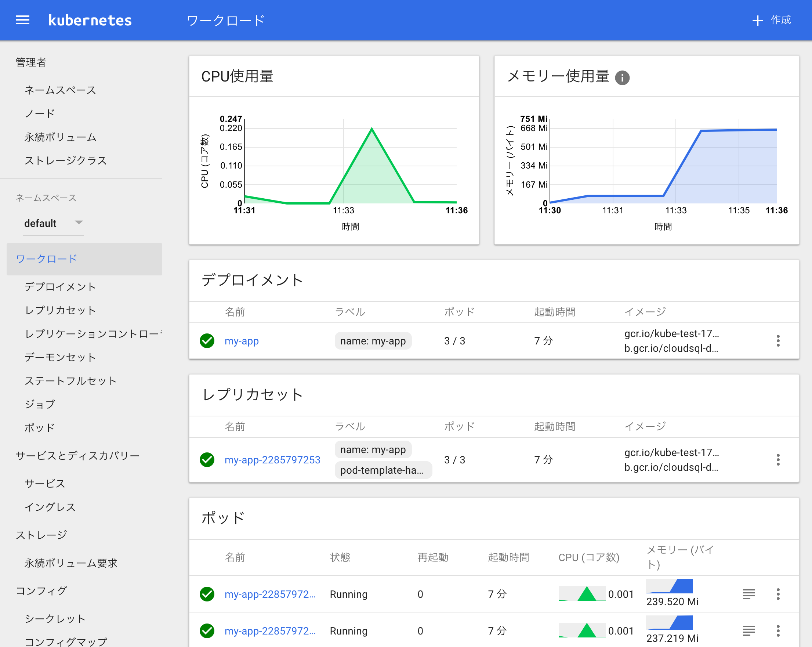The height and width of the screenshot is (647, 812).
Task: Click the pod-template-ha... label chip
Action: click(383, 470)
